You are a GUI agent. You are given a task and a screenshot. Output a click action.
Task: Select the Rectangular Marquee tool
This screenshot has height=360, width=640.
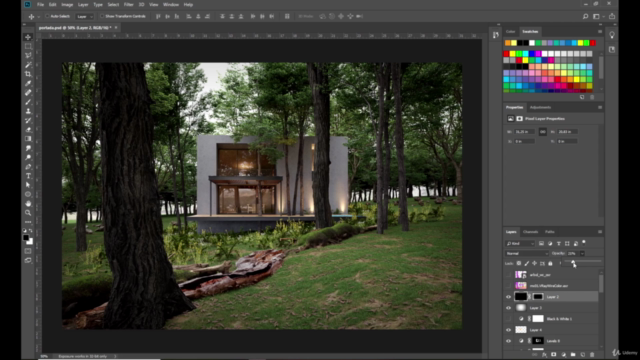tap(28, 47)
